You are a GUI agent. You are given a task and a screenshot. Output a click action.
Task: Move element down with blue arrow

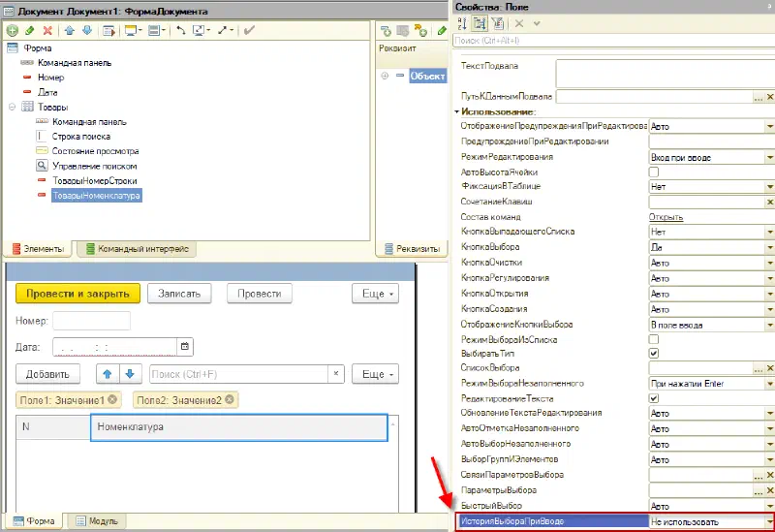tap(87, 31)
